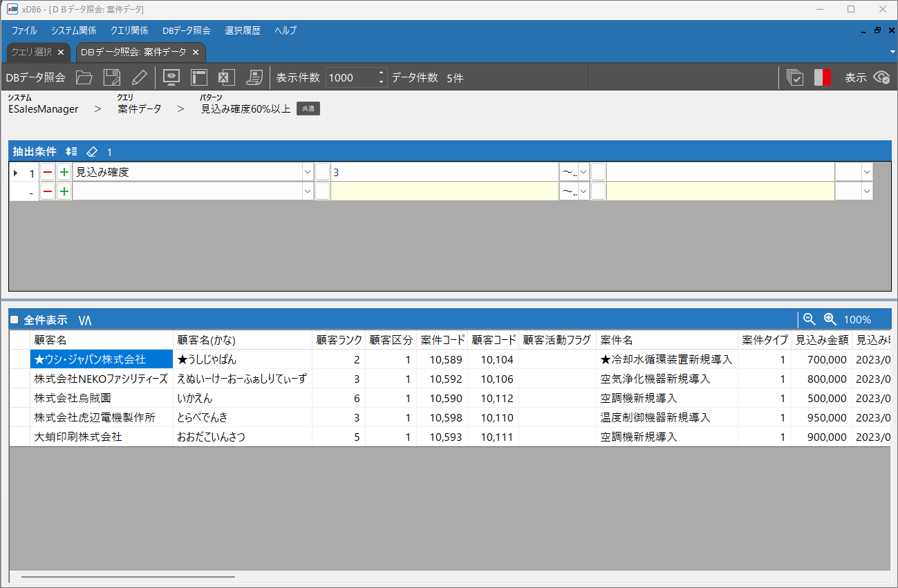The image size is (898, 588).
Task: Restore the inner document window
Action: [877, 30]
